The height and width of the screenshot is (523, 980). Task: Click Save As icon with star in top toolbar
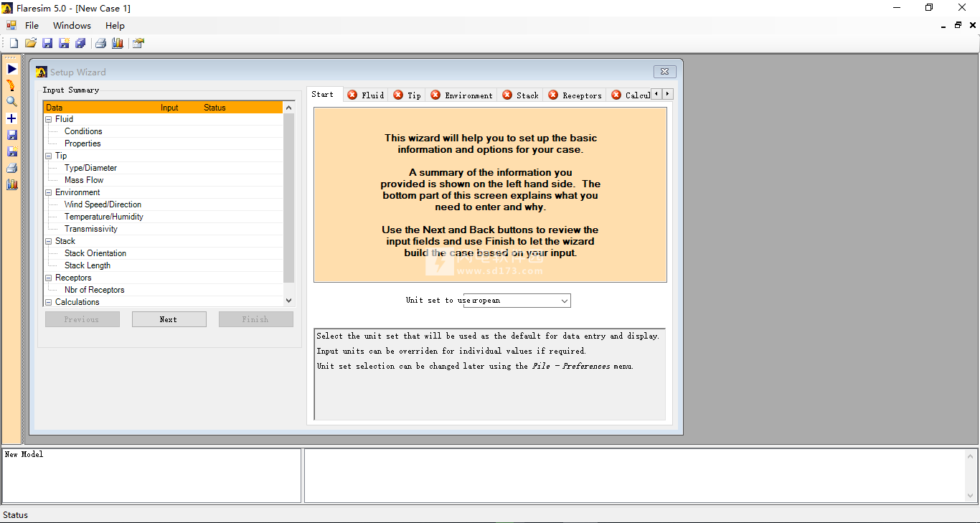coord(64,43)
